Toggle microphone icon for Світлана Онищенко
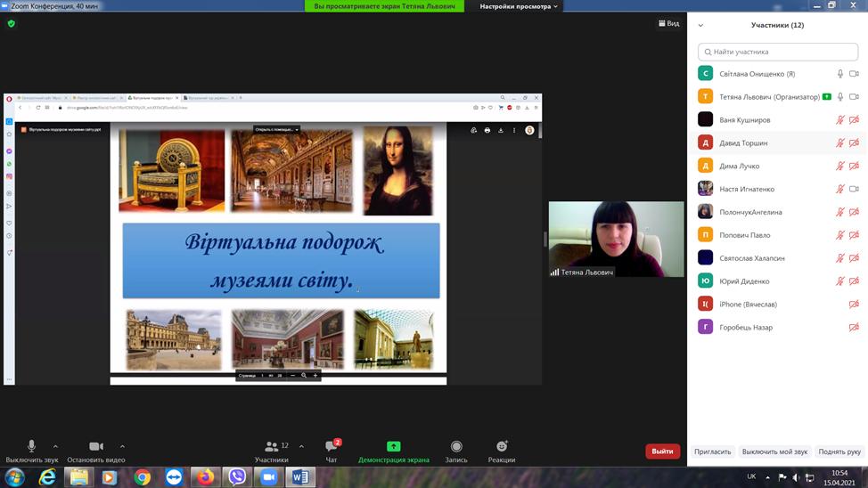 [x=840, y=74]
